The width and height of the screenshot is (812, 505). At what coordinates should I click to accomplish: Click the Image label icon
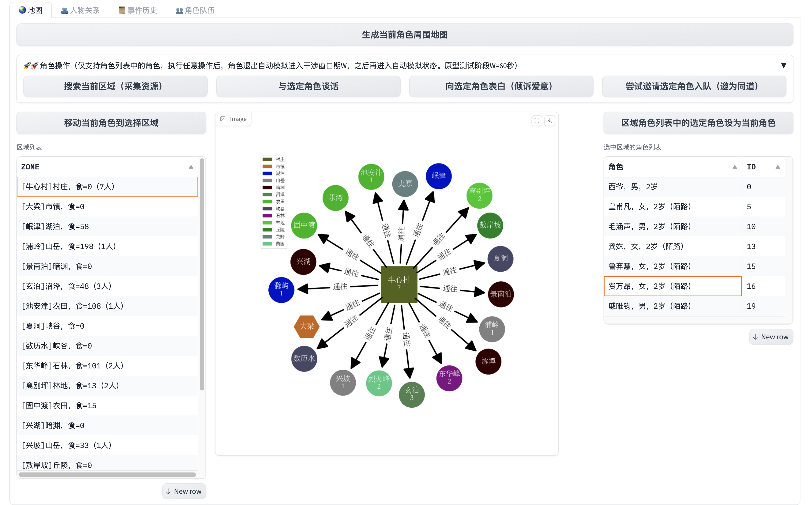(x=223, y=119)
